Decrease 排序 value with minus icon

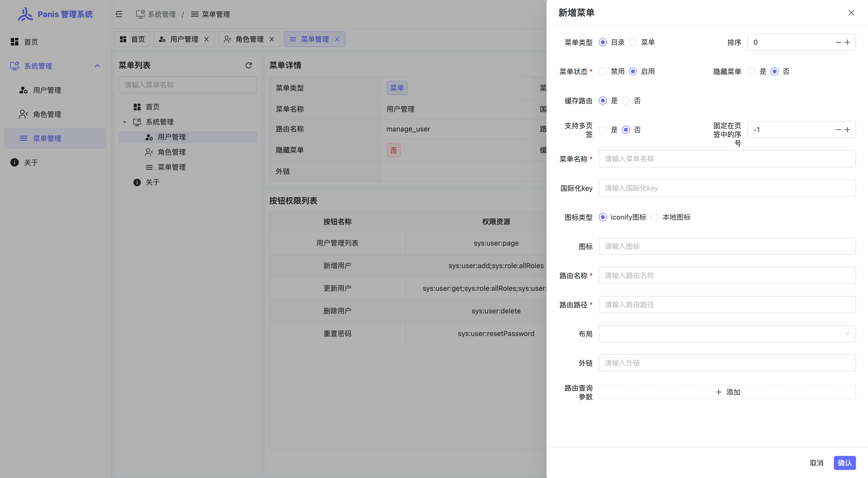coord(838,42)
